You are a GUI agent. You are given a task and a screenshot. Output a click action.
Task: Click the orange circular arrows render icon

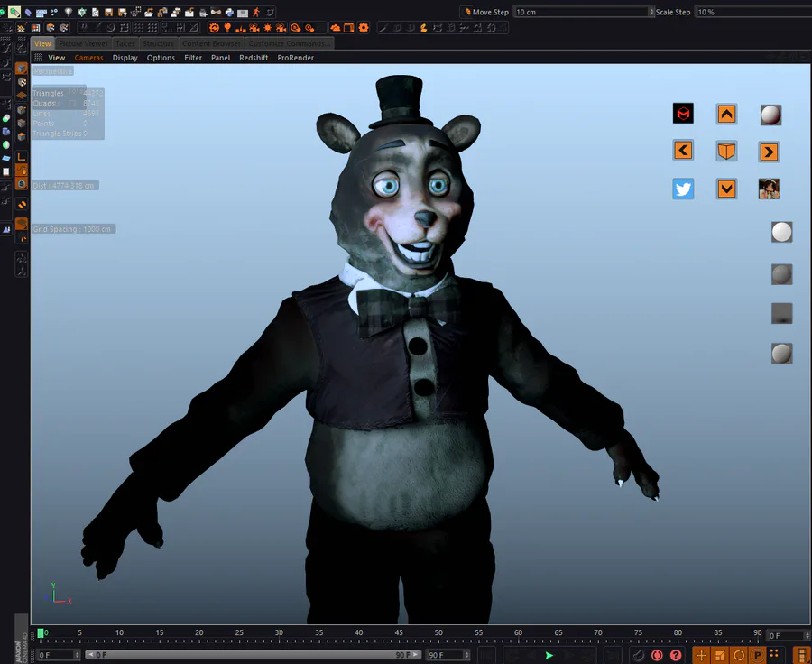pyautogui.click(x=215, y=27)
